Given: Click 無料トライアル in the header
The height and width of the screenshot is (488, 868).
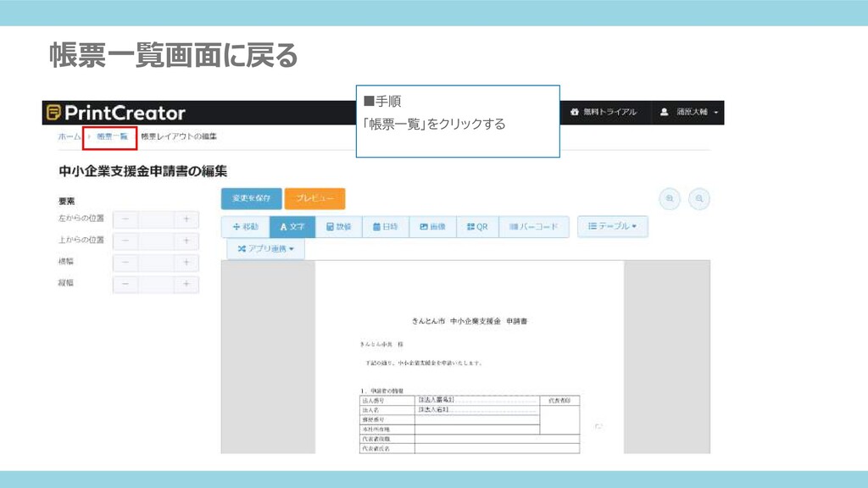Looking at the screenshot, I should coord(604,112).
